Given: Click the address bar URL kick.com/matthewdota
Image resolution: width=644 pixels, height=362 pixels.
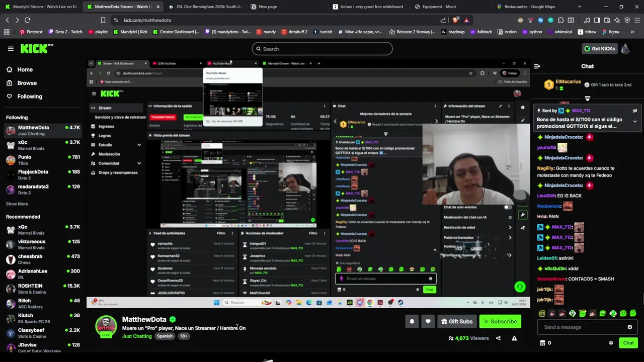Looking at the screenshot, I should click(147, 20).
